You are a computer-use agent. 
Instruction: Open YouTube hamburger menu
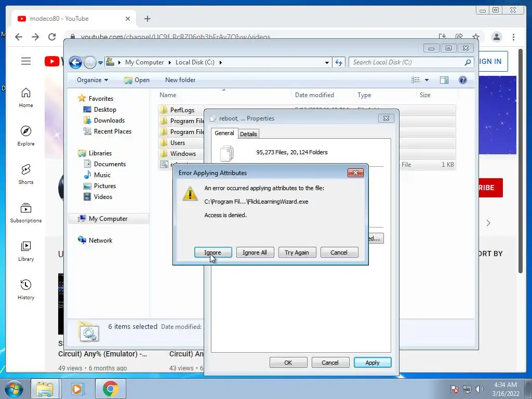coord(26,61)
